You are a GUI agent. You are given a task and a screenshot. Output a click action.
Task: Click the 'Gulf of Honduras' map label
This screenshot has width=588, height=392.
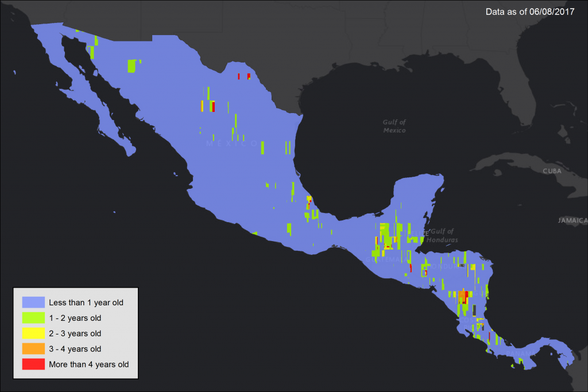coord(440,235)
